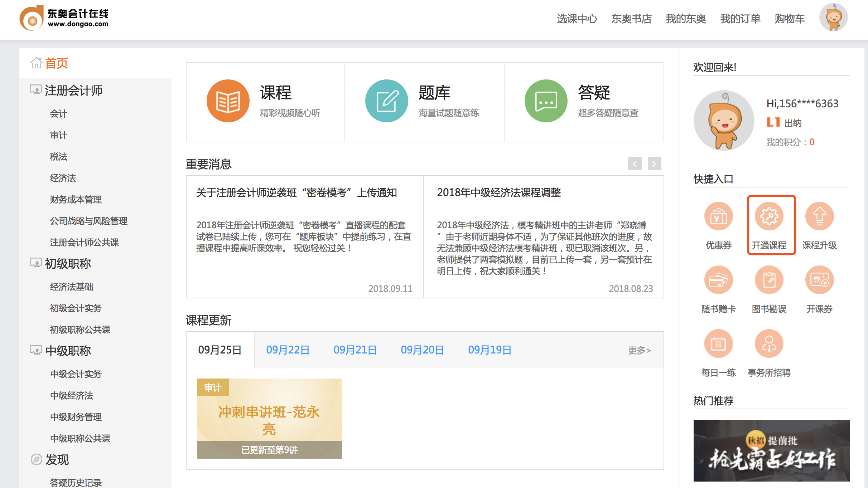Switch to the 09月22日 update tab
Image resolution: width=868 pixels, height=488 pixels.
coord(288,350)
